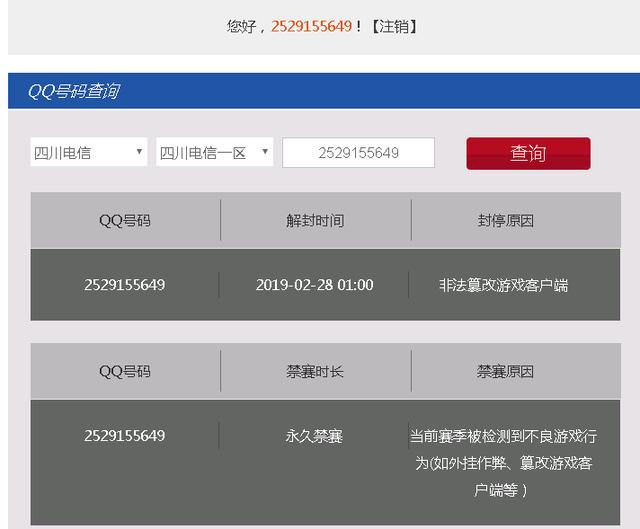Click the QQ号码 header above 解封时间 table

click(125, 220)
